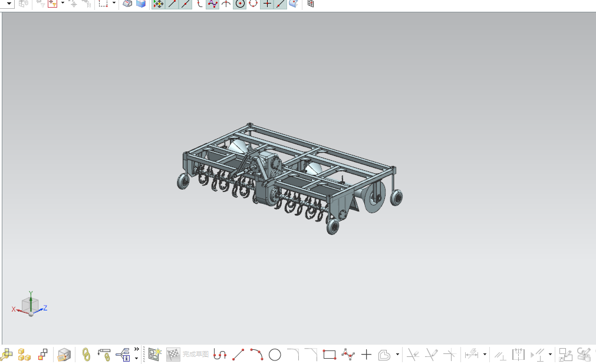The height and width of the screenshot is (364, 596).
Task: Click the yellow cubes add component icon
Action: (24, 355)
